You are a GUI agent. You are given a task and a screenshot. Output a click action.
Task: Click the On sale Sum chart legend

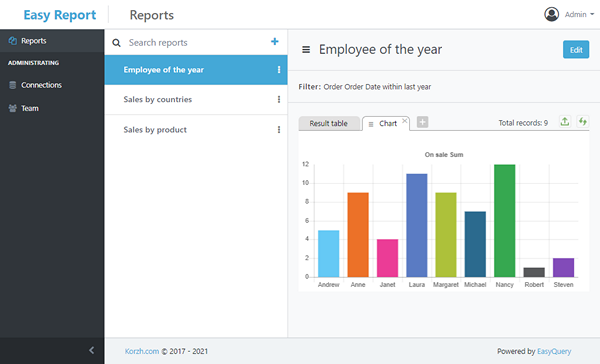click(444, 155)
